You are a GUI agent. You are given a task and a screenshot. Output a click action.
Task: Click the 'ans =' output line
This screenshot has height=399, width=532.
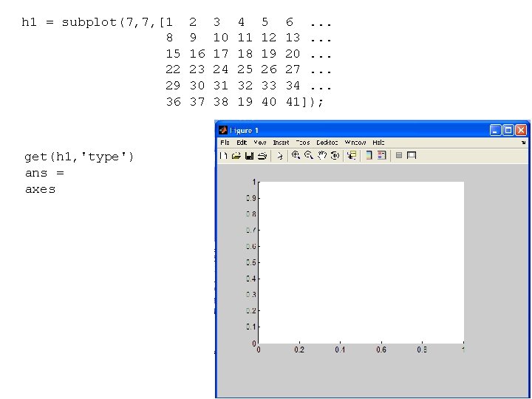[44, 174]
